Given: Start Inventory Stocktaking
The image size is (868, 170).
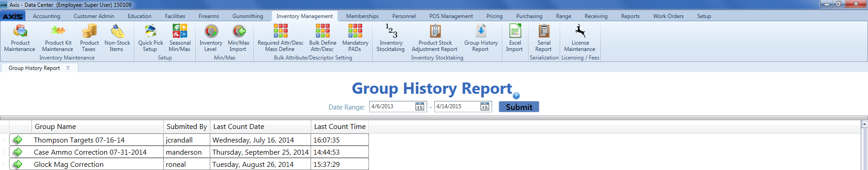Looking at the screenshot, I should coord(391,38).
